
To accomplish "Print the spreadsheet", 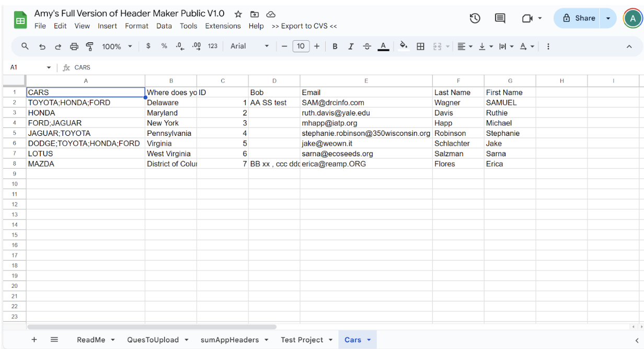I will 74,46.
